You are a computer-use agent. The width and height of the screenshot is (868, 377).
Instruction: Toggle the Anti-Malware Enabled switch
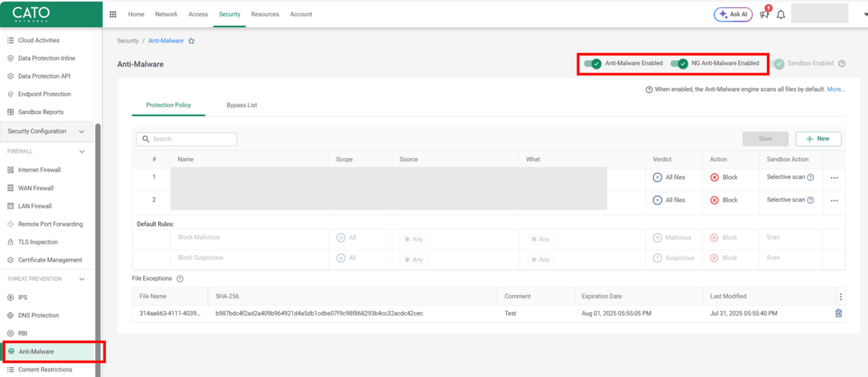tap(593, 64)
